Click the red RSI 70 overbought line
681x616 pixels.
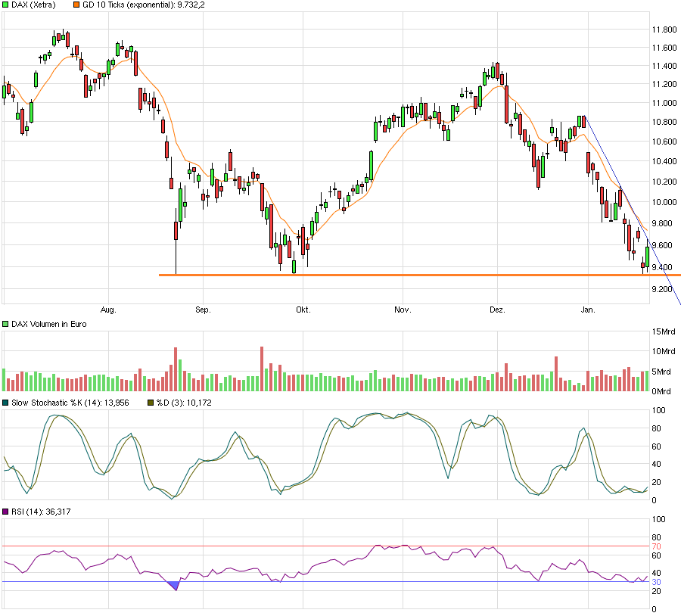coord(325,546)
